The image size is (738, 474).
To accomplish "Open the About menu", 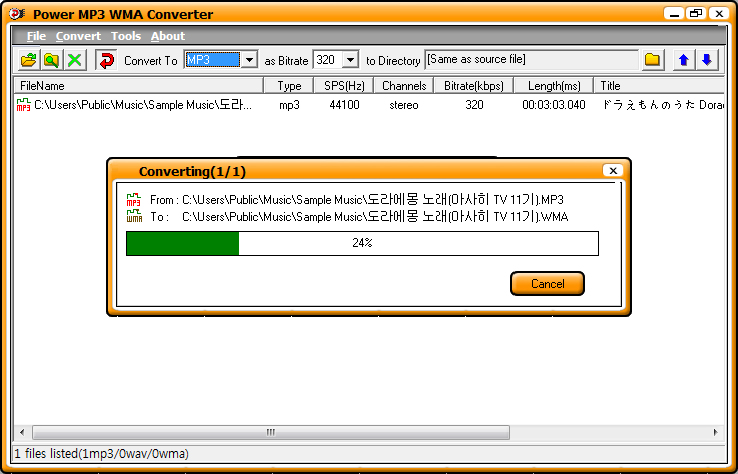I will pyautogui.click(x=168, y=36).
